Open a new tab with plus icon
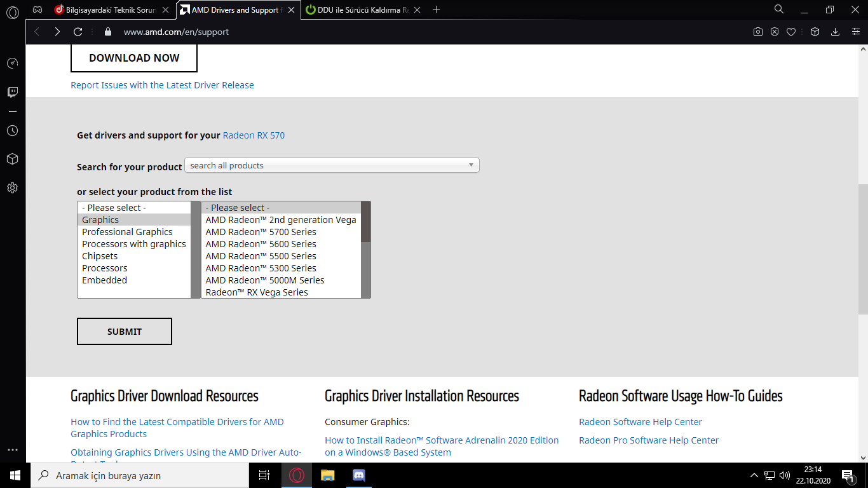 (436, 10)
